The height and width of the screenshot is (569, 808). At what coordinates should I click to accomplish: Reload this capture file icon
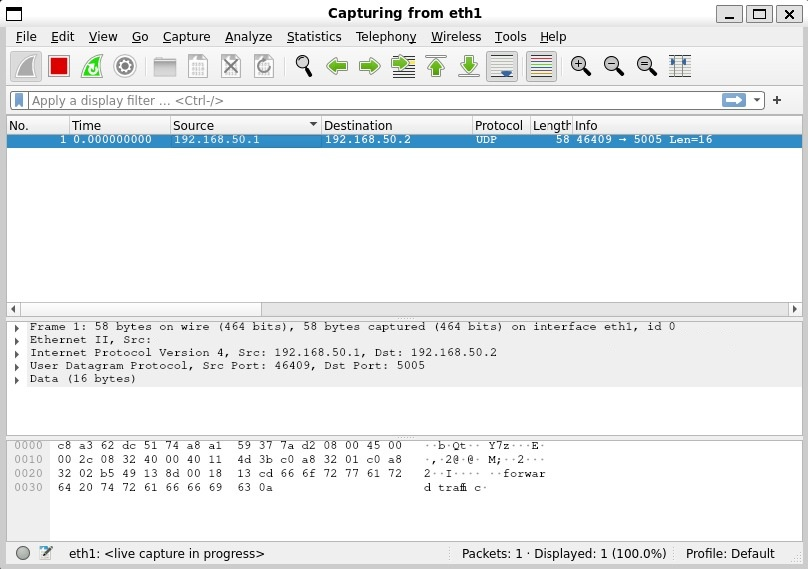(264, 66)
